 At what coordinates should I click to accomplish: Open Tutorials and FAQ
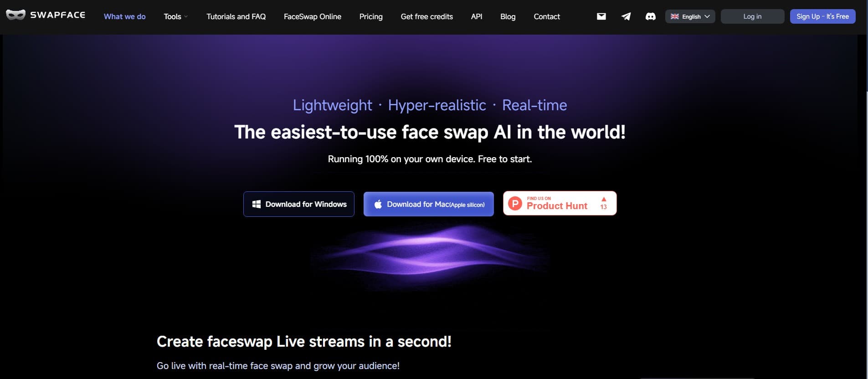coord(236,16)
